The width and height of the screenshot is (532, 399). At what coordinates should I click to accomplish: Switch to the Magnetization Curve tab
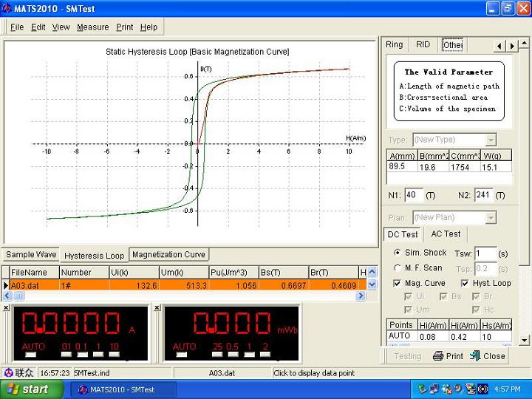click(168, 255)
